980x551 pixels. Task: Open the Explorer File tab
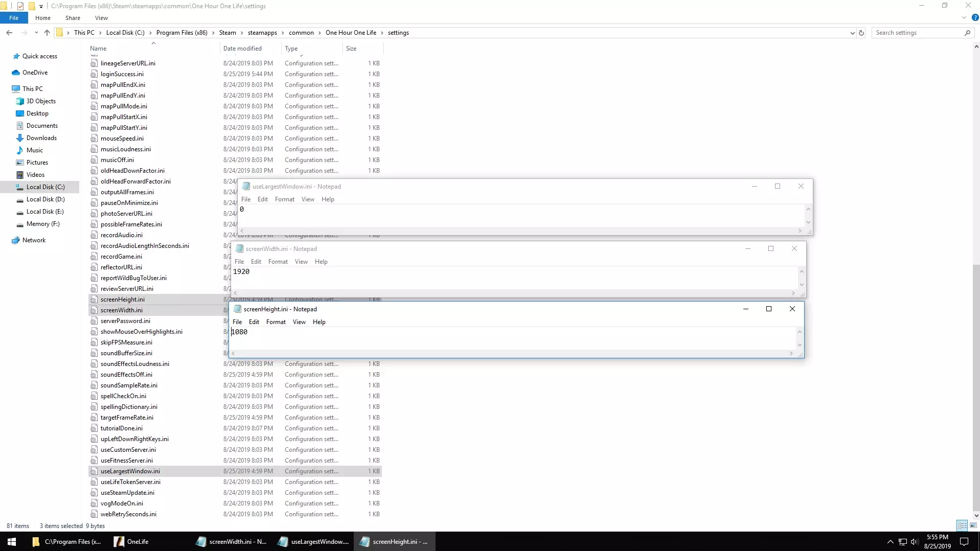14,18
